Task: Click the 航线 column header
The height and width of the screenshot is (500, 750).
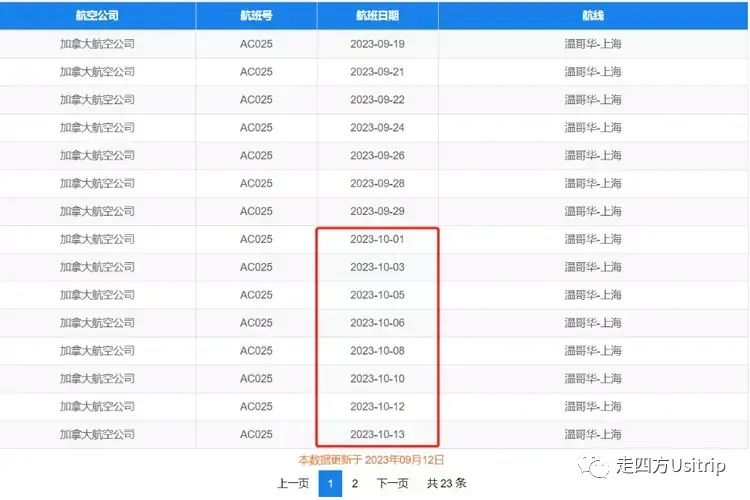Action: click(593, 16)
